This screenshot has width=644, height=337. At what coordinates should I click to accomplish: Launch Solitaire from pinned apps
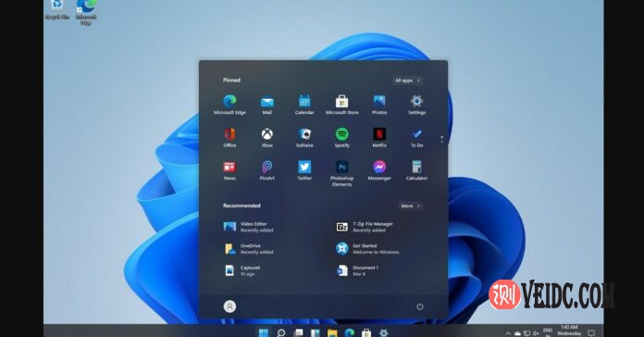[304, 137]
